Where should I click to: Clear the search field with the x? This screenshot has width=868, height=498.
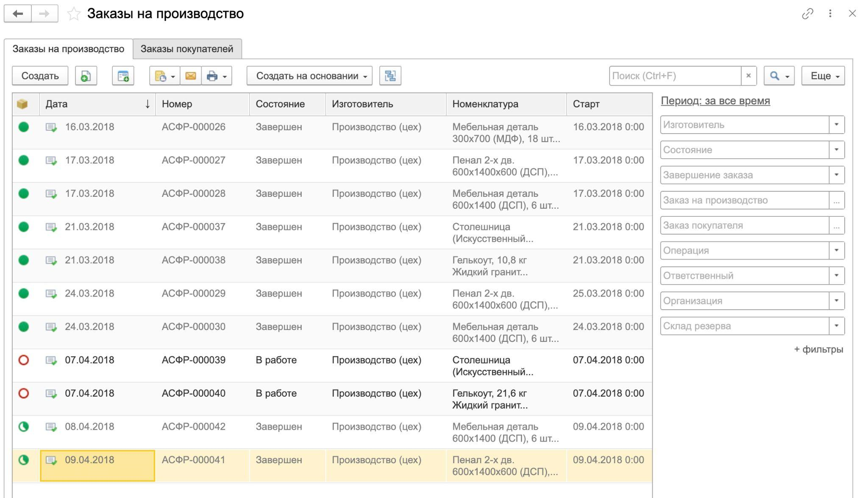point(748,76)
